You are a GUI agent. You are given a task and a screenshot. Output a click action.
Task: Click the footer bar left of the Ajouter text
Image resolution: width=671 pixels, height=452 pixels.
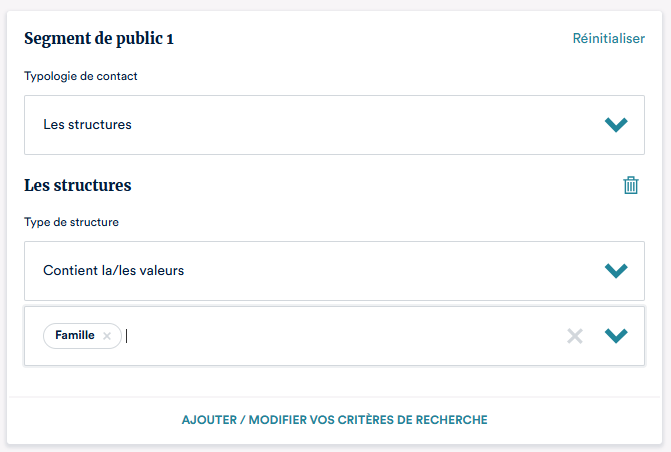tap(90, 420)
